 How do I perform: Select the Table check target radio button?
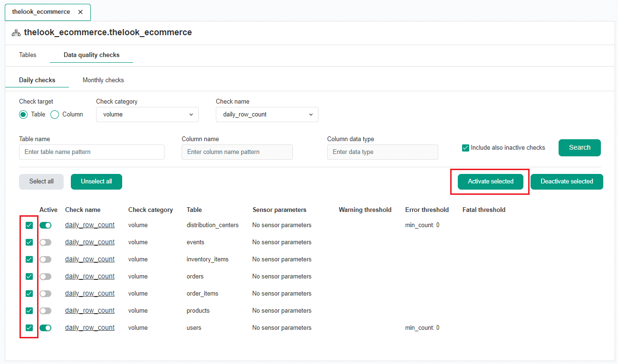[x=23, y=115]
